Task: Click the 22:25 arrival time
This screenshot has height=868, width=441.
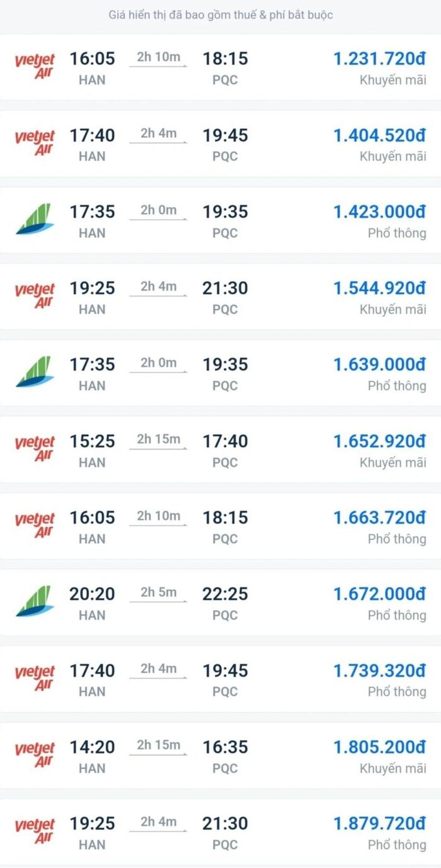Action: coord(225,594)
